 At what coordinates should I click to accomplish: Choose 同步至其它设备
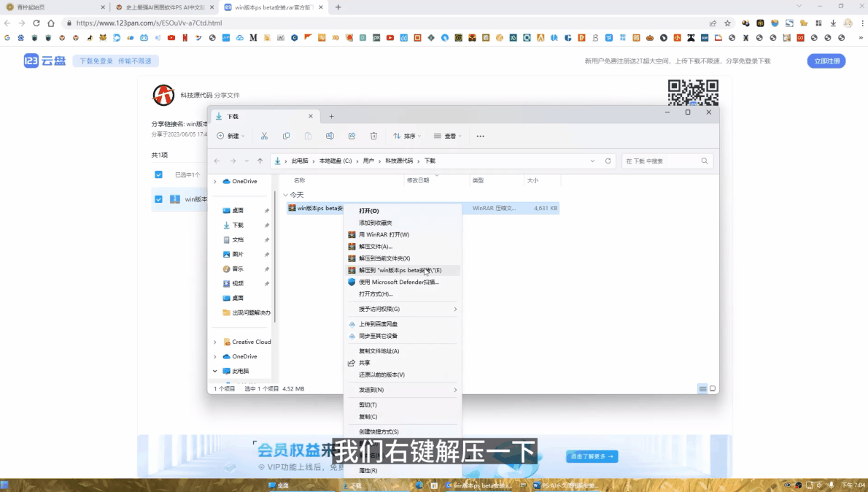(x=403, y=336)
